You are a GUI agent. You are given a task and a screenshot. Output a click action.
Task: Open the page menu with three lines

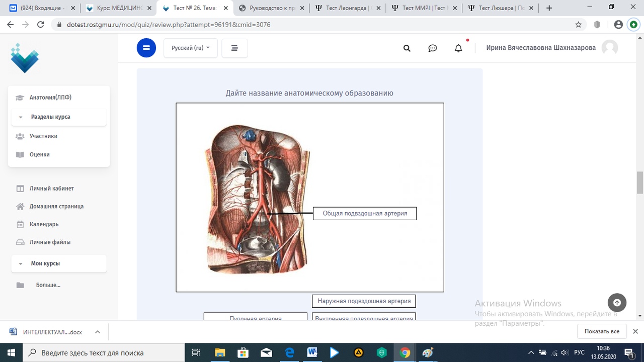[234, 48]
